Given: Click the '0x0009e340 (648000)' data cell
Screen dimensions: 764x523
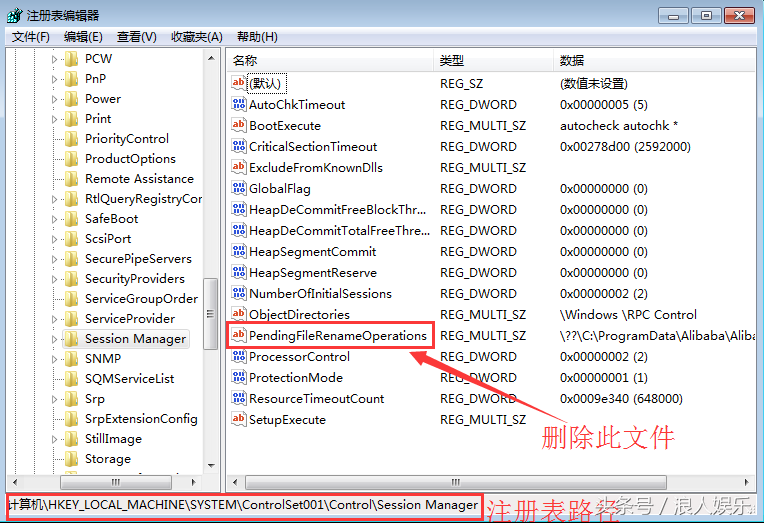Looking at the screenshot, I should point(621,399).
